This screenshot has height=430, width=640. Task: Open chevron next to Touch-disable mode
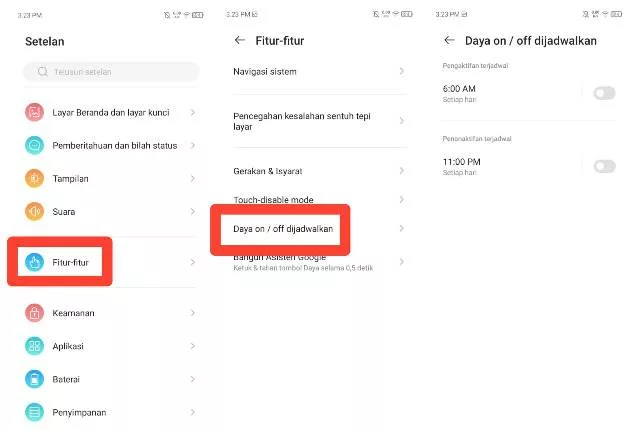coord(401,200)
